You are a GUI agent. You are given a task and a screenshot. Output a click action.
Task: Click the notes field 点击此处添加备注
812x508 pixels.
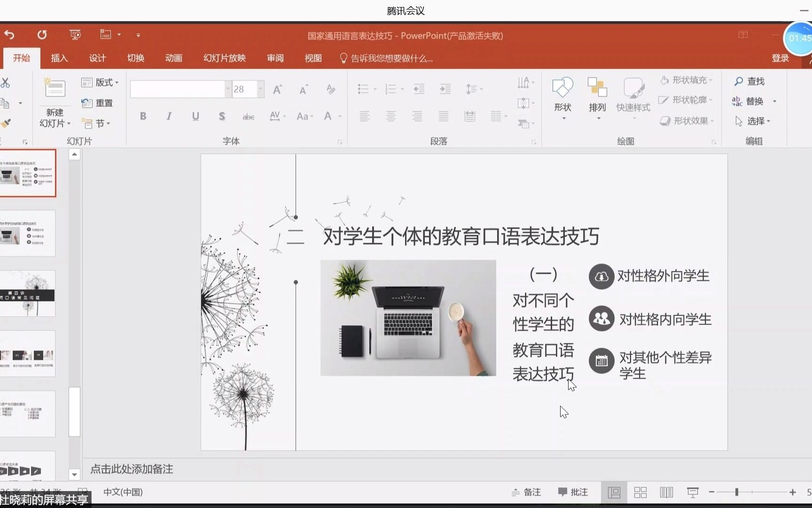pyautogui.click(x=132, y=469)
